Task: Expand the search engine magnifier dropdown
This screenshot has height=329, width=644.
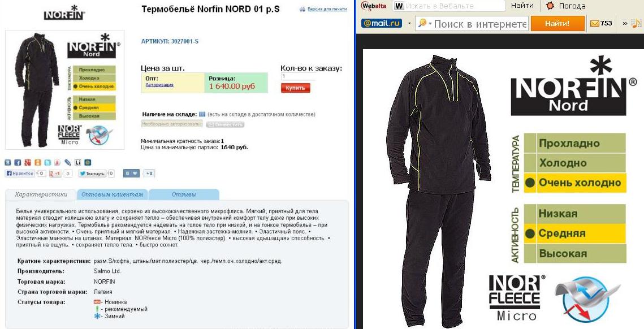Action: click(425, 23)
